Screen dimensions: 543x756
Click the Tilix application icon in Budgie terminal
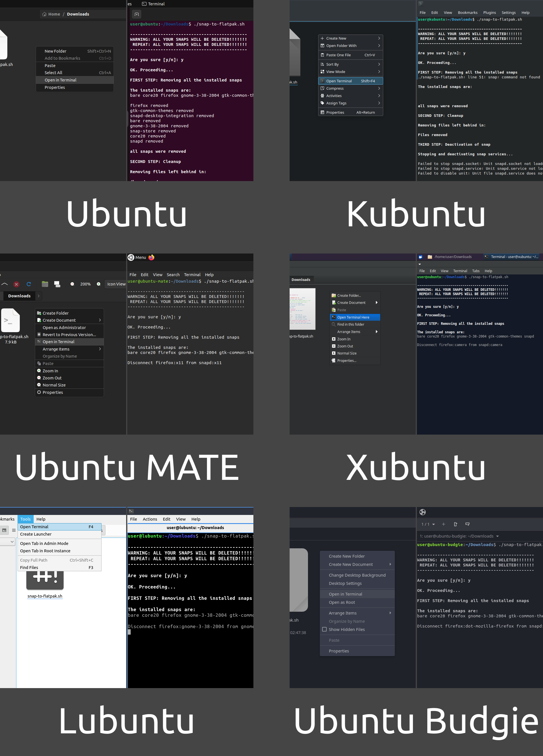coord(423,512)
